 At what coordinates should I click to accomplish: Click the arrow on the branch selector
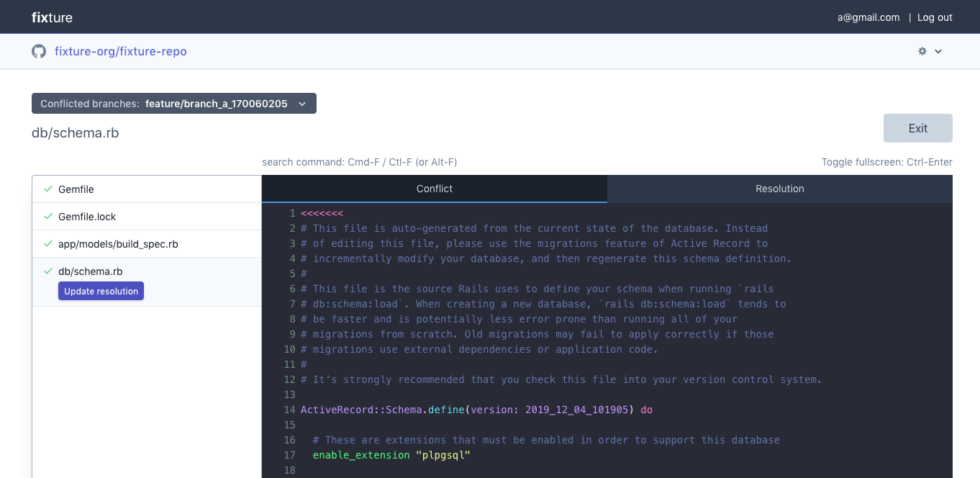302,104
